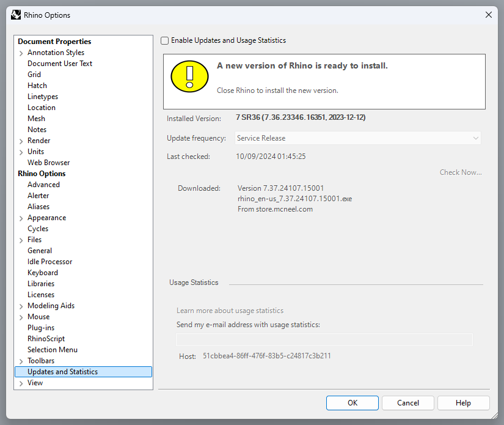Close the Rhino Options dialog
The width and height of the screenshot is (504, 425).
pos(489,15)
